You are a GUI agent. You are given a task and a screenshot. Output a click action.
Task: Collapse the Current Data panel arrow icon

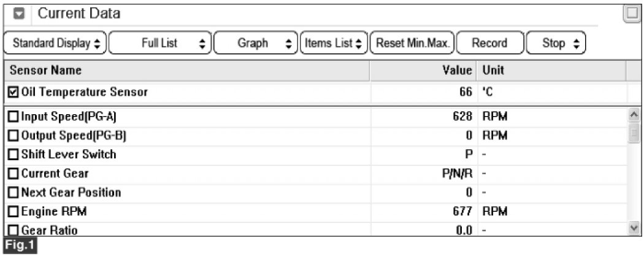click(19, 14)
